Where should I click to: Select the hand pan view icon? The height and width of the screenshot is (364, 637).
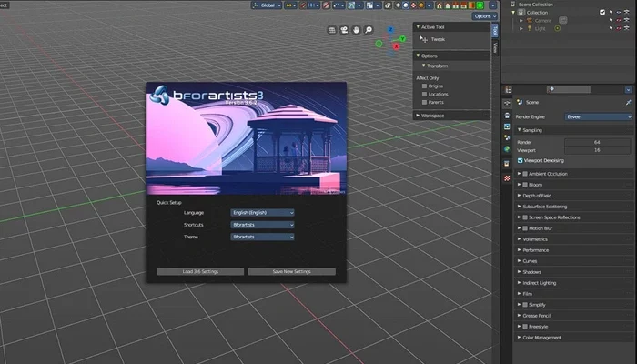point(357,30)
